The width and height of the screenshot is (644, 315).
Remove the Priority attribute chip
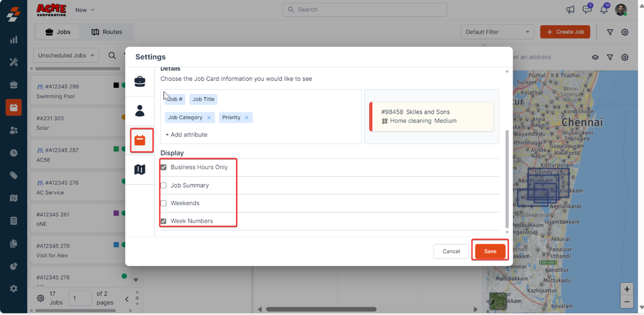[x=247, y=118]
